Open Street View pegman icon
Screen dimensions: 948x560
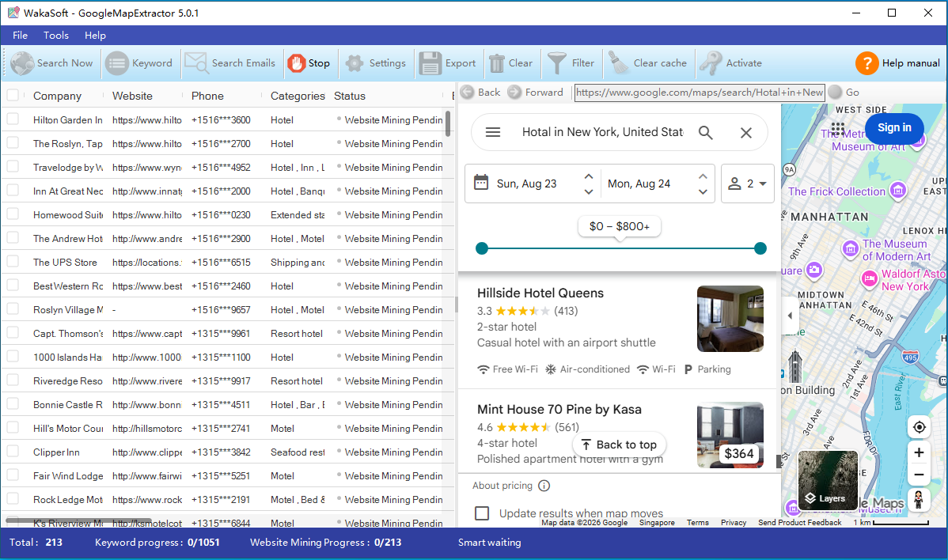tap(919, 500)
